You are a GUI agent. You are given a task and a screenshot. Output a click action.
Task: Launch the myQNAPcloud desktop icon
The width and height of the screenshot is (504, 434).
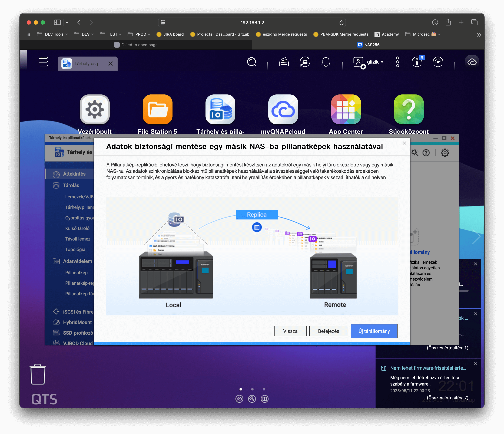coord(283,110)
